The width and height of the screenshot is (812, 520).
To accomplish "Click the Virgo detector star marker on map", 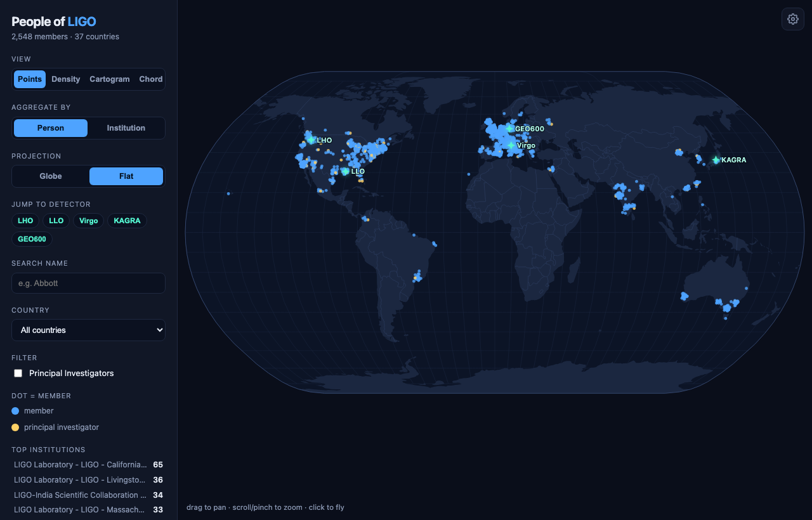I will coord(511,145).
